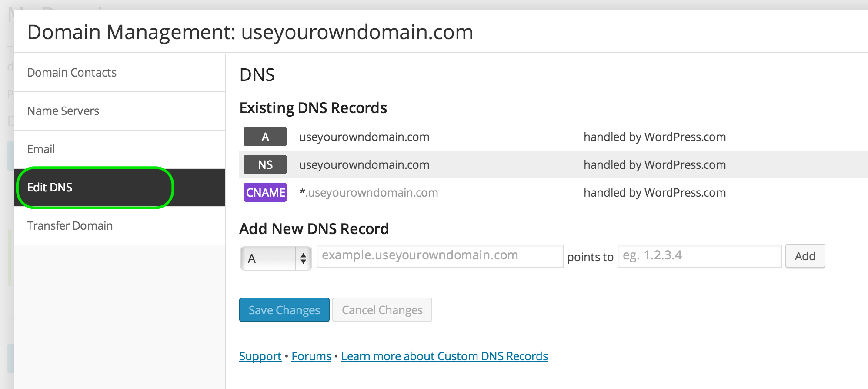This screenshot has height=389, width=868.
Task: Open the Email settings section
Action: [40, 149]
